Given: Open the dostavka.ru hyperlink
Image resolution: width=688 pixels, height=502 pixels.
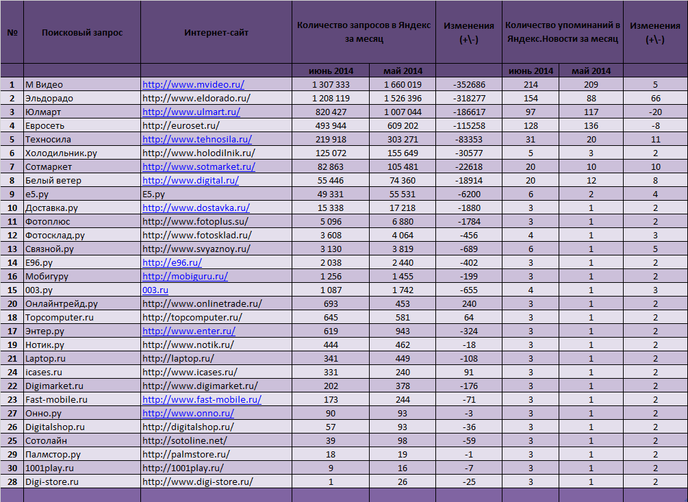Looking at the screenshot, I should (196, 208).
